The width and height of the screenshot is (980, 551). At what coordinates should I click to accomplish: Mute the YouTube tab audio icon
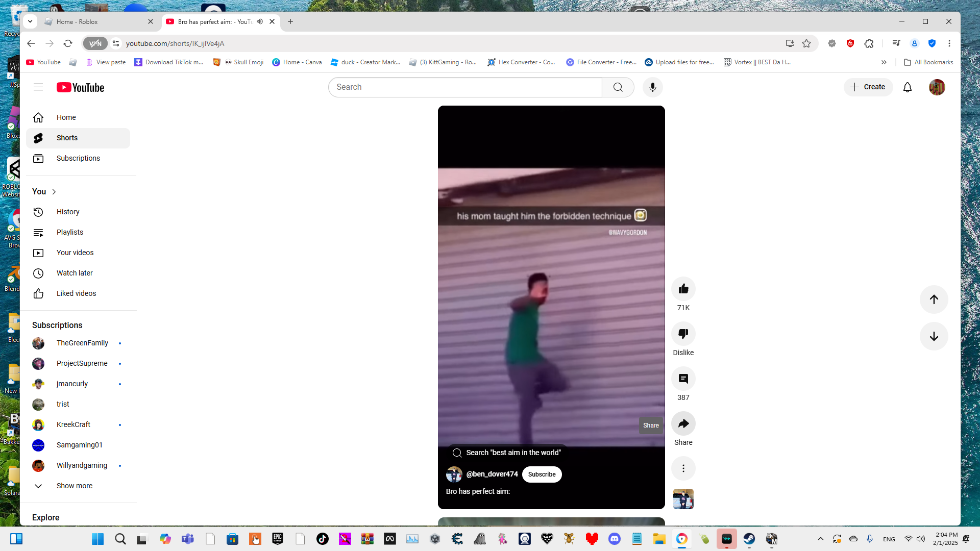tap(260, 21)
